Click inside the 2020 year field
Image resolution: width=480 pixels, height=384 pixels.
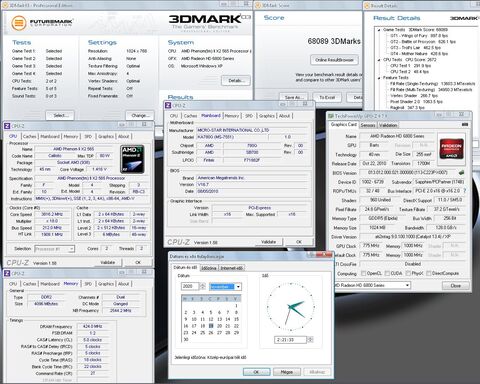click(190, 286)
